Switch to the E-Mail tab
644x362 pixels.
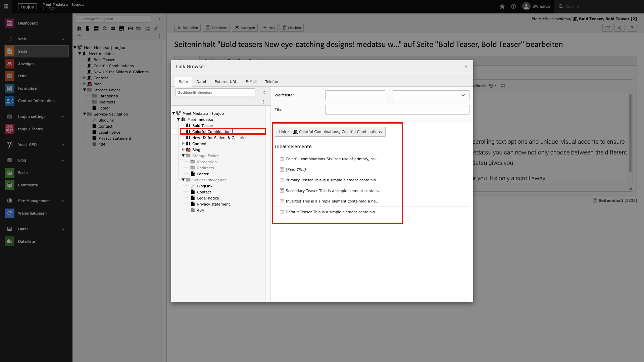tap(251, 82)
